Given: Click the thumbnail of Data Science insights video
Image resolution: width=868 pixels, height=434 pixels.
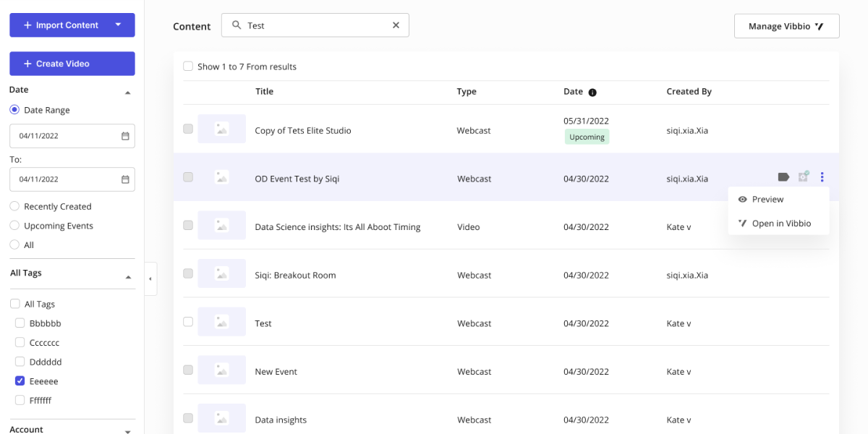Looking at the screenshot, I should (221, 226).
